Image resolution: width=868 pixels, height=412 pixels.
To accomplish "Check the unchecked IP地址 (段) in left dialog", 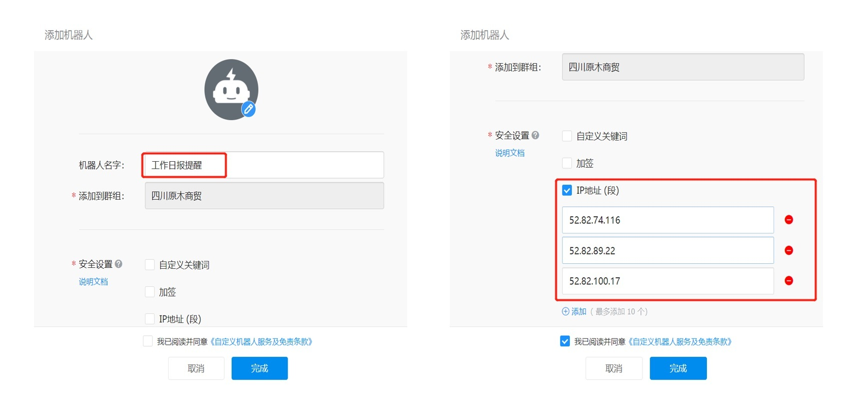I will [x=150, y=319].
